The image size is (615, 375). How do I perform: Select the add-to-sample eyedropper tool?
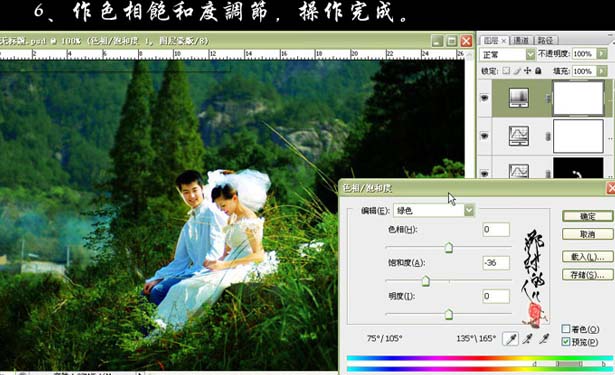528,339
